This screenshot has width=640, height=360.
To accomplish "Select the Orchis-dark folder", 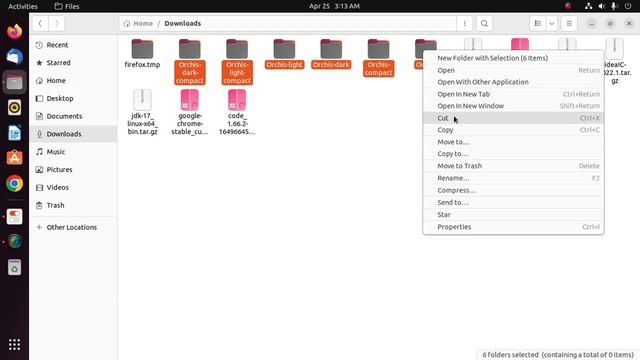I will click(331, 53).
